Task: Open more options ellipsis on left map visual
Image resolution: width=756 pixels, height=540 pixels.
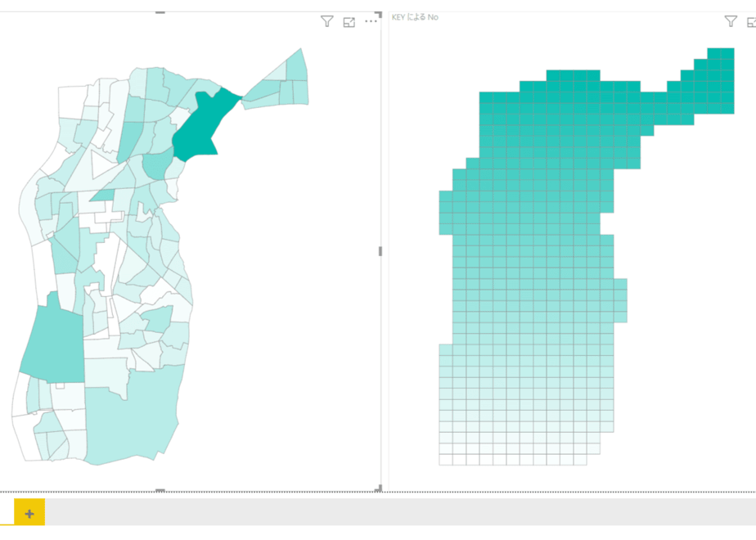Action: (371, 21)
